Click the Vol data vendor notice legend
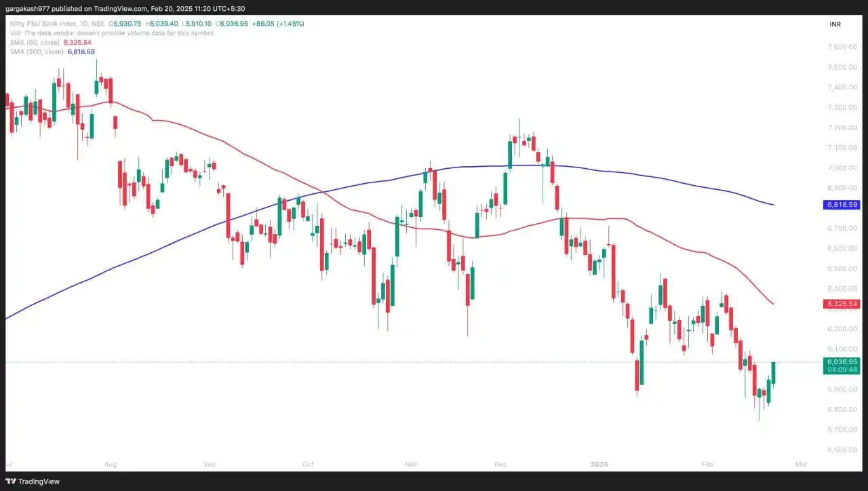The width and height of the screenshot is (868, 491). pyautogui.click(x=112, y=33)
